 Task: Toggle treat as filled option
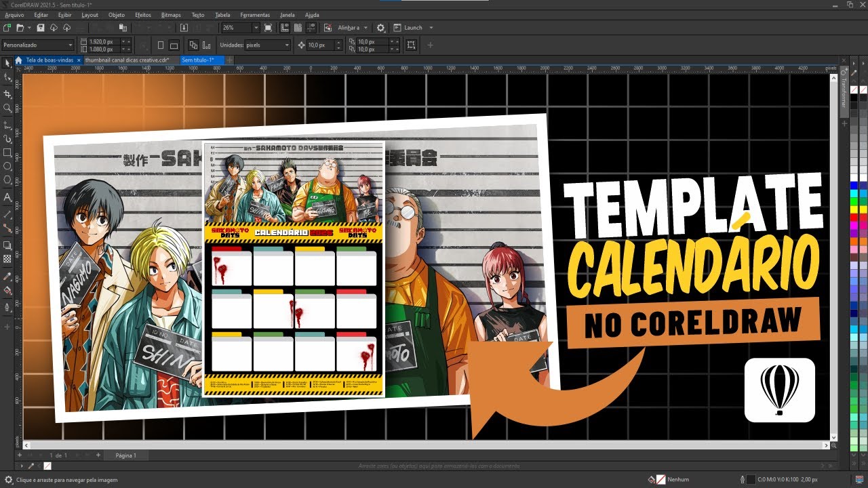[x=411, y=45]
